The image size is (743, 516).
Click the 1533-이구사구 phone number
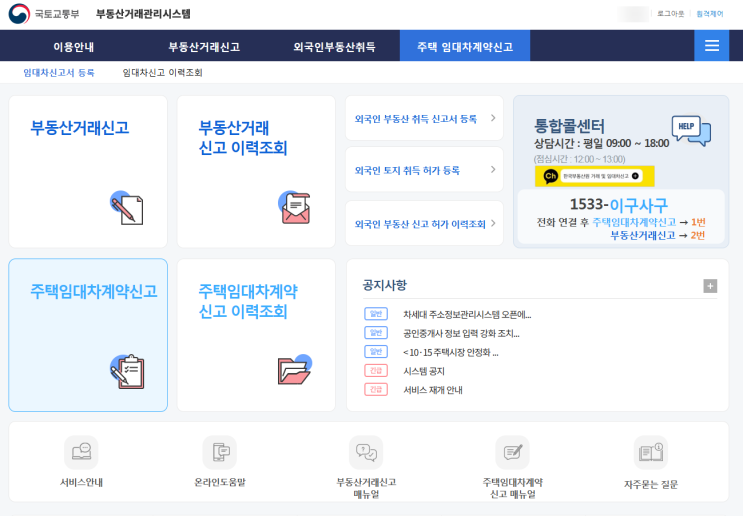[619, 205]
